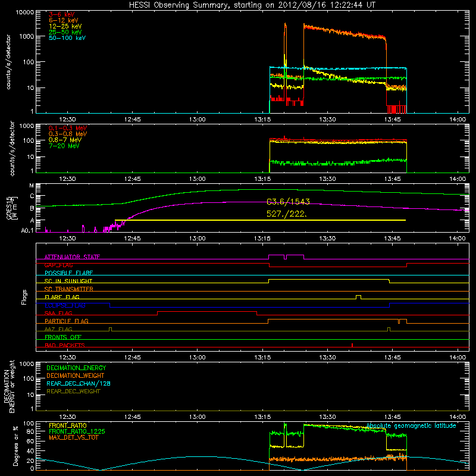This screenshot has height=476, width=476.
Task: Select the ECLIPSE_FLAG label
Action: [65, 305]
